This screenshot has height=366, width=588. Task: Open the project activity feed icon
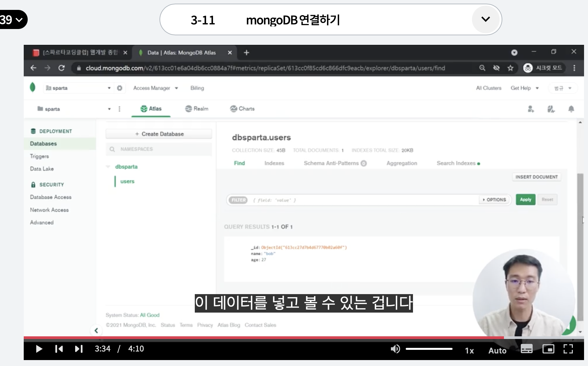[x=551, y=109]
